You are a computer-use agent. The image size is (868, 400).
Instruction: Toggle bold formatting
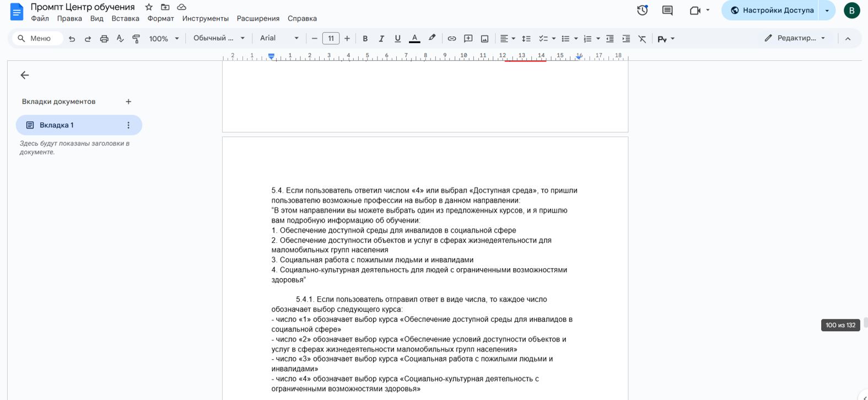(x=365, y=39)
